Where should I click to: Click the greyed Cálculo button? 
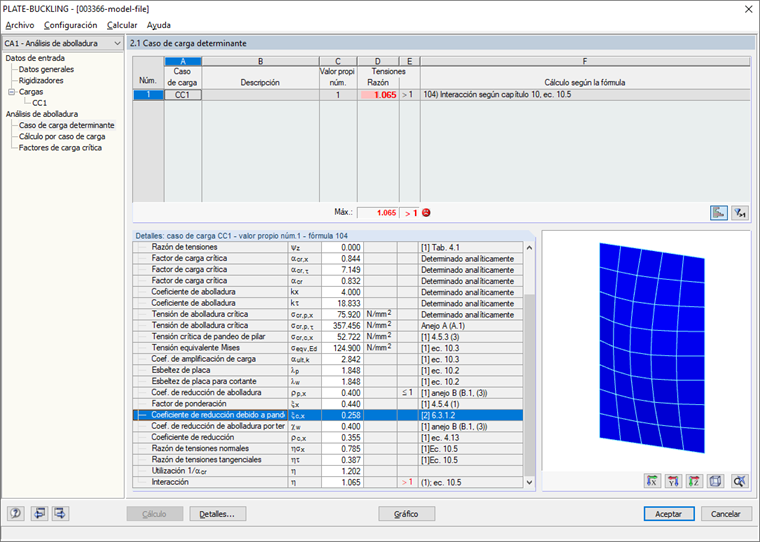[x=155, y=514]
